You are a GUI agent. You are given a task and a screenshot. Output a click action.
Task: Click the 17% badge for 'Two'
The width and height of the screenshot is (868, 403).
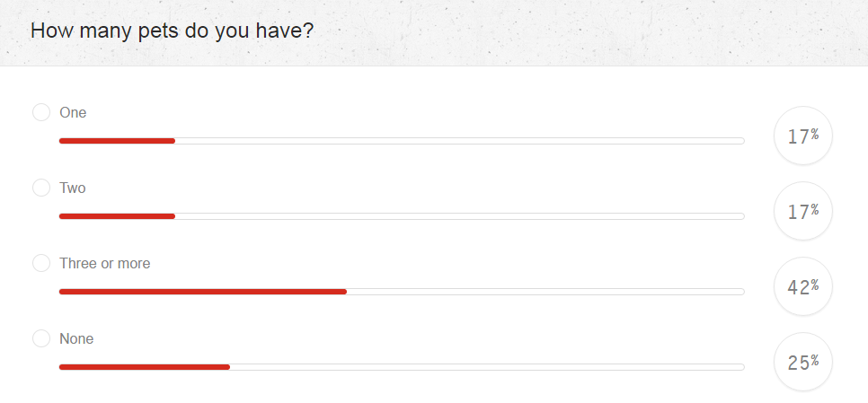[802, 212]
